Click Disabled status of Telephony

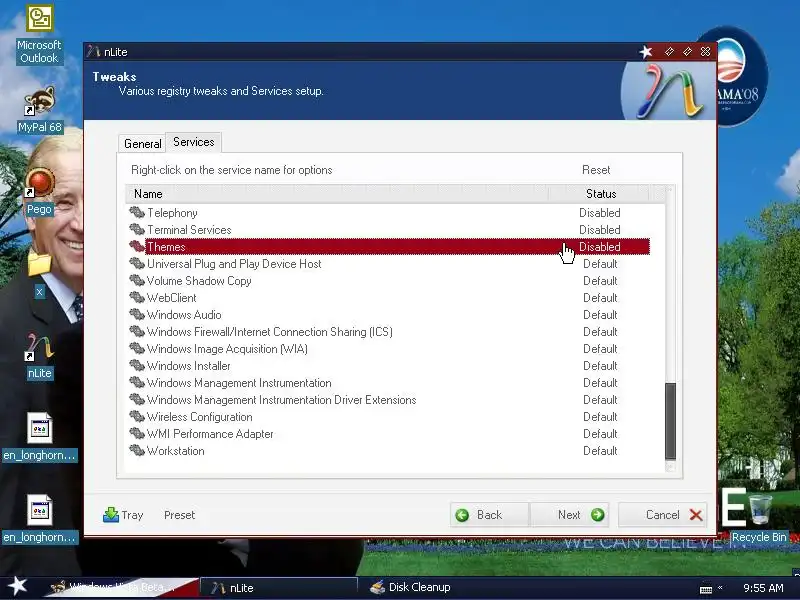(x=599, y=212)
